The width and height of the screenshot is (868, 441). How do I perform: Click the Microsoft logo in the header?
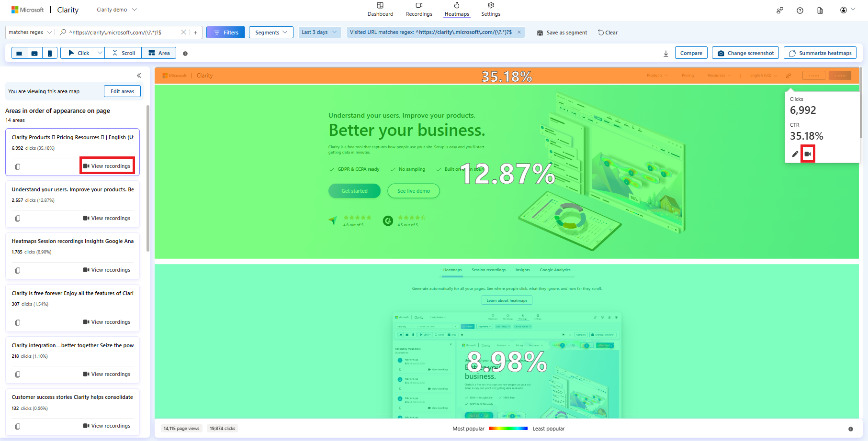coord(27,10)
